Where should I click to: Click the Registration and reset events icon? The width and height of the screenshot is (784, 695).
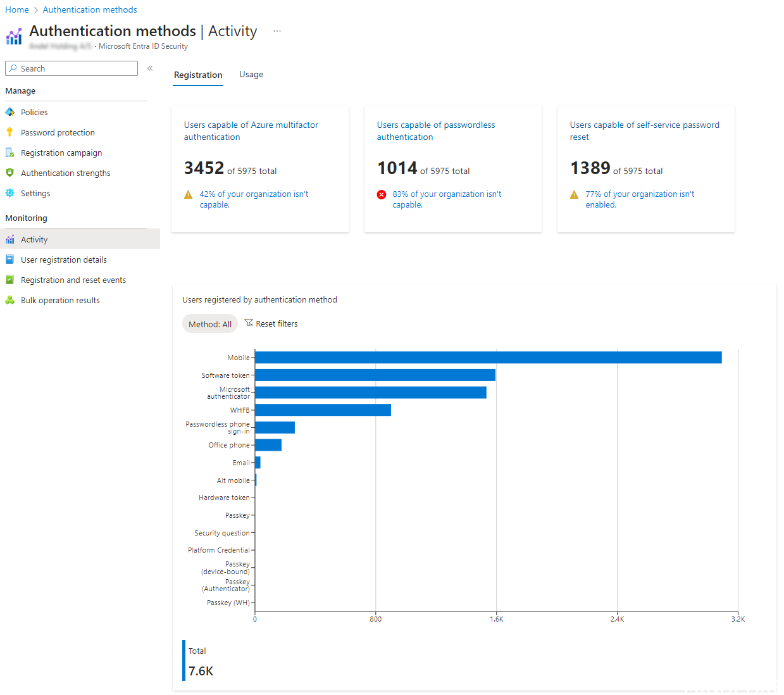[x=10, y=280]
